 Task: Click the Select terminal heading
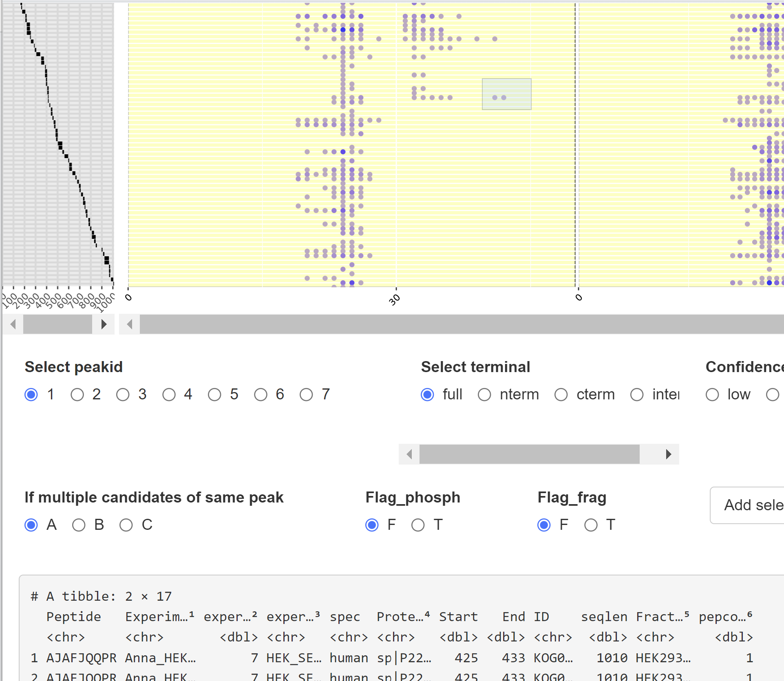(476, 367)
